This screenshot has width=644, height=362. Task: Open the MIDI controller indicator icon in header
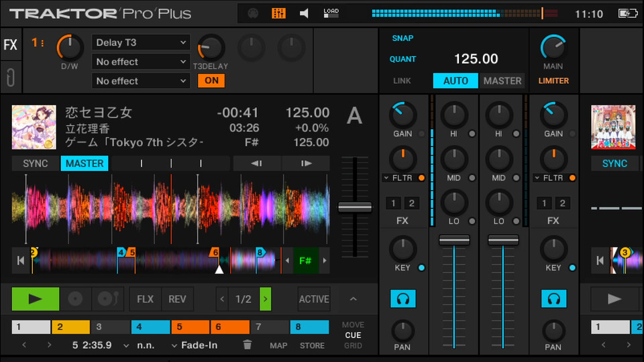pos(253,13)
